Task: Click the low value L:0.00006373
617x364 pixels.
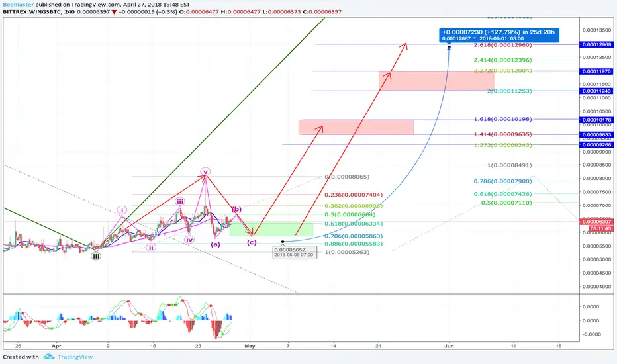Action: [282, 12]
